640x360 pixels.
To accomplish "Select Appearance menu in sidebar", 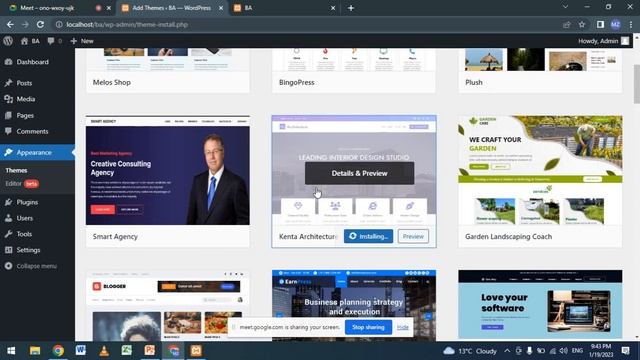I will click(37, 152).
